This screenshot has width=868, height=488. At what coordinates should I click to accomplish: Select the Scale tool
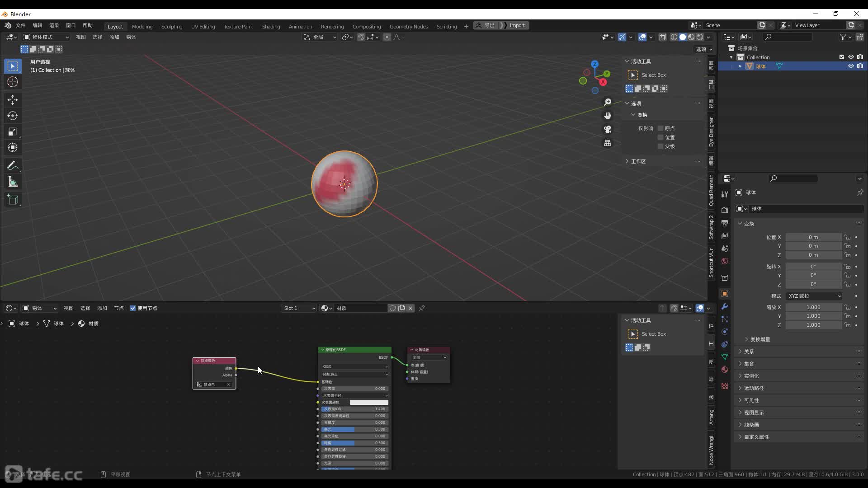13,132
